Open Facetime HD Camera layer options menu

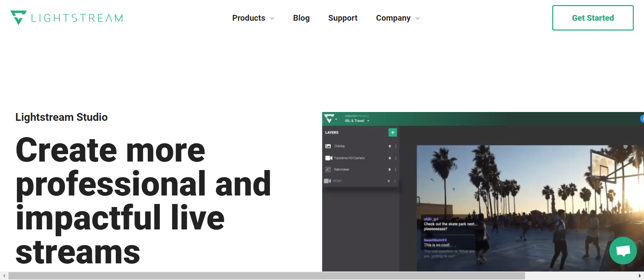[x=396, y=158]
